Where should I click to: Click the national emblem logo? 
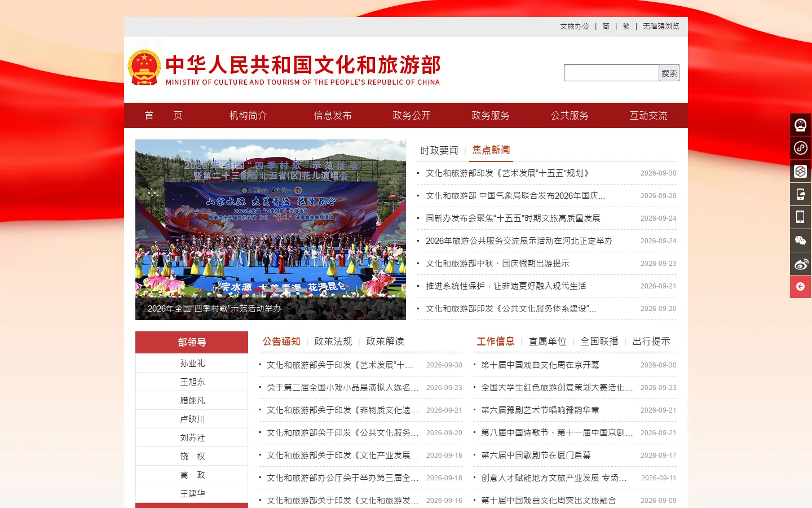coord(144,68)
